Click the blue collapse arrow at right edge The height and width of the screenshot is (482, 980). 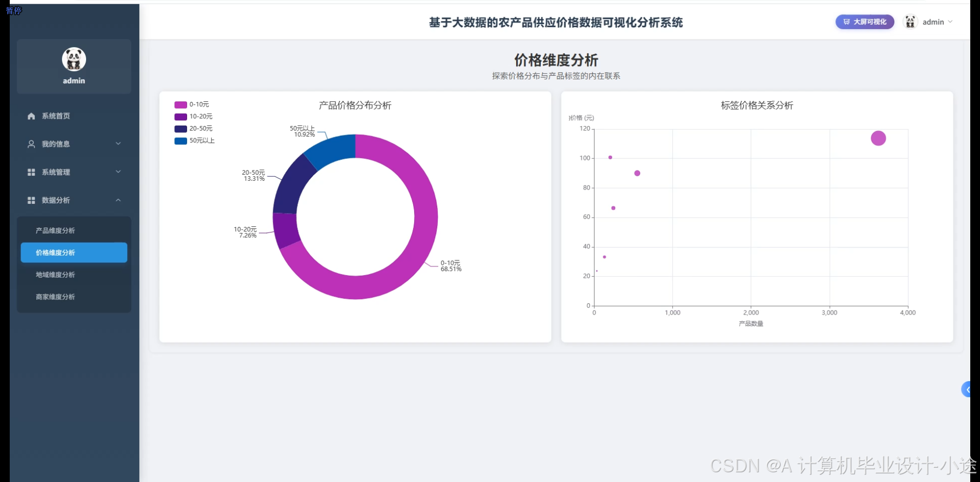coord(966,389)
